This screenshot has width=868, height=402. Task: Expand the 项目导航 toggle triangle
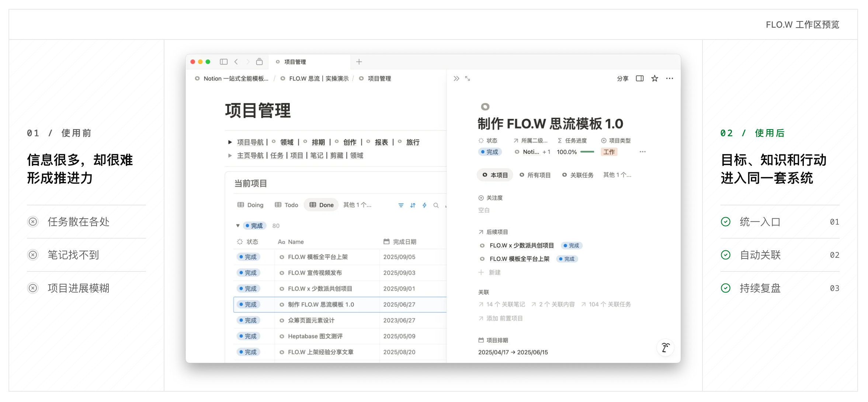pyautogui.click(x=230, y=142)
